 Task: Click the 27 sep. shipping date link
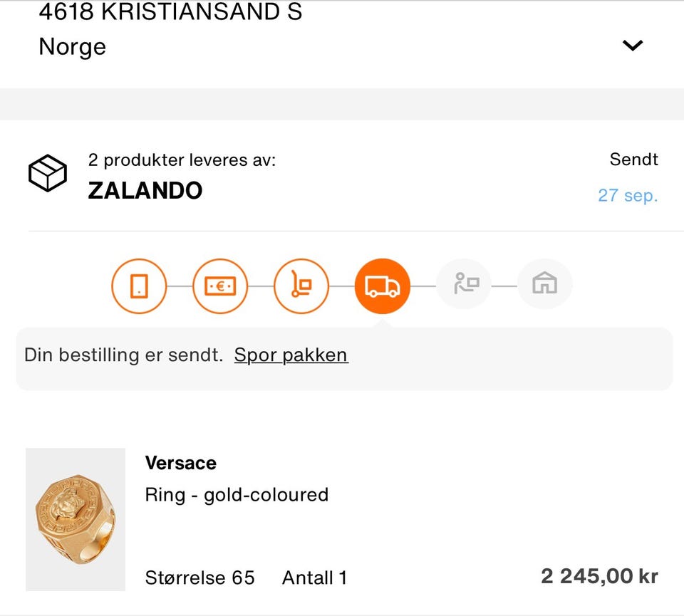(628, 195)
